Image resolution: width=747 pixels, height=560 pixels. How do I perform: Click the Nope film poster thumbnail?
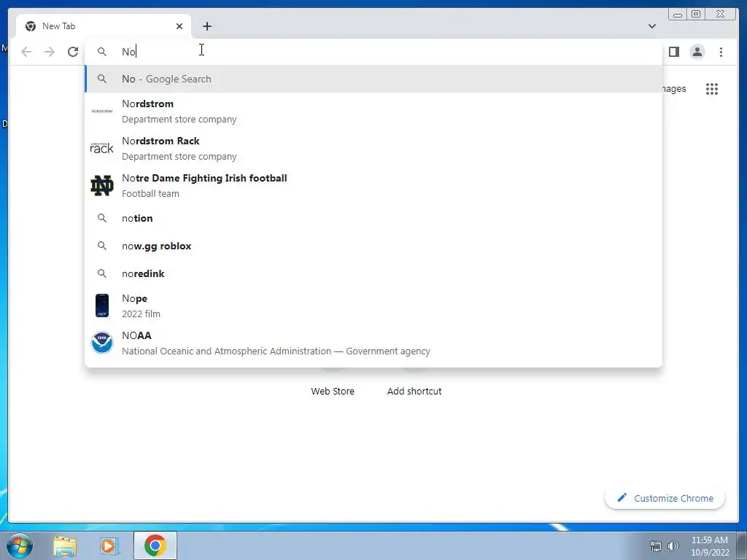coord(102,306)
